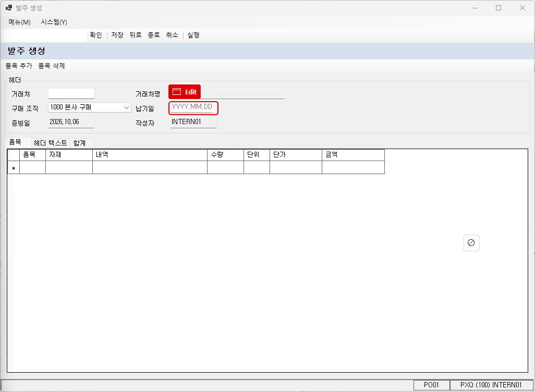Exit with the 종료 toolbar button
Viewport: 535px width, 392px height.
click(x=153, y=35)
